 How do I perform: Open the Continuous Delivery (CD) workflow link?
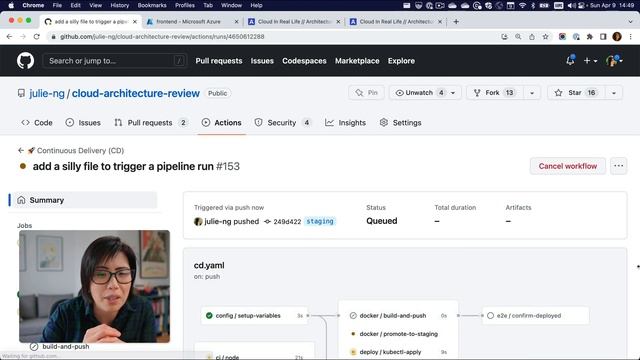pos(80,151)
